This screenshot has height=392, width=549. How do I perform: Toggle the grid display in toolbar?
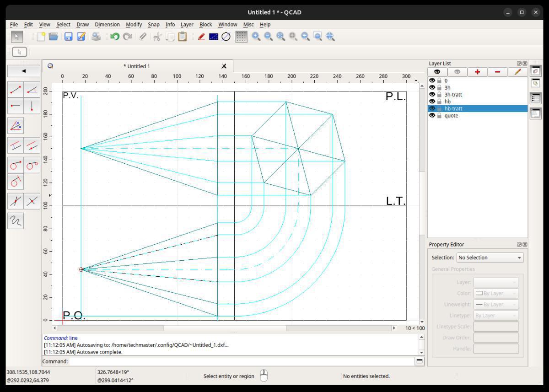241,37
